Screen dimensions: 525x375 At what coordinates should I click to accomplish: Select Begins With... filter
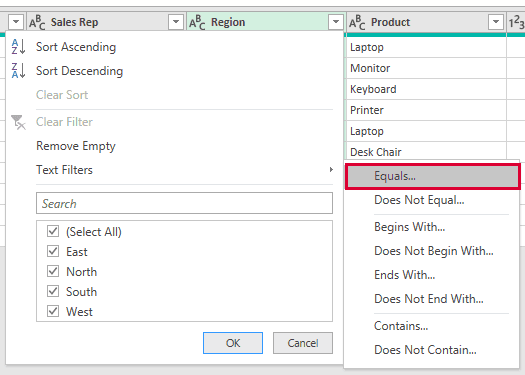(409, 227)
